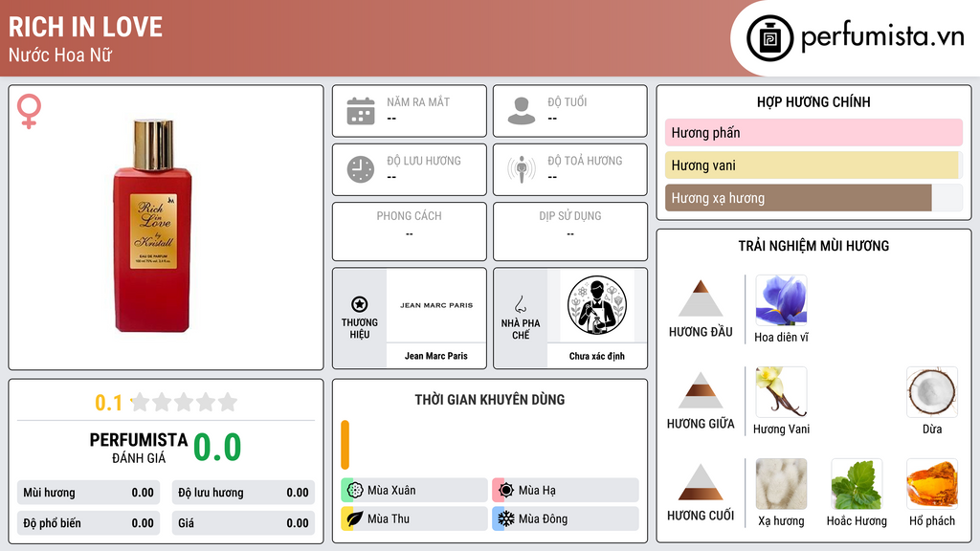Image resolution: width=980 pixels, height=551 pixels.
Task: Click the Jean Marc Paris brand logo
Action: [x=436, y=305]
